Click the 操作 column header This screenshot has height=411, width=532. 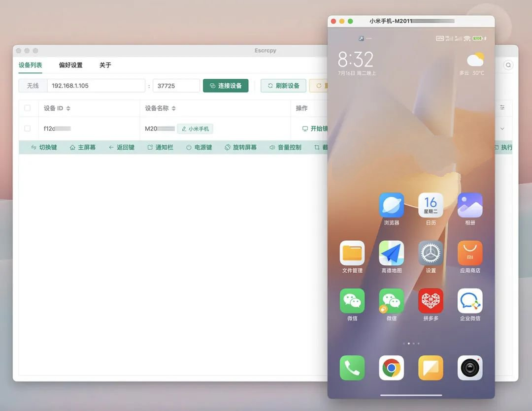coord(301,108)
